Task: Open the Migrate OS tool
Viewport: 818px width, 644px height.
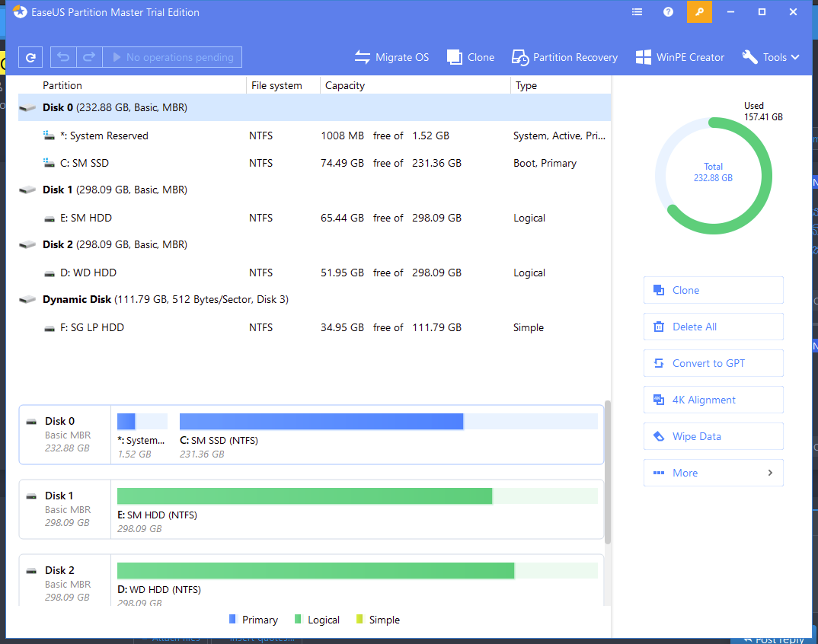Action: (x=391, y=57)
